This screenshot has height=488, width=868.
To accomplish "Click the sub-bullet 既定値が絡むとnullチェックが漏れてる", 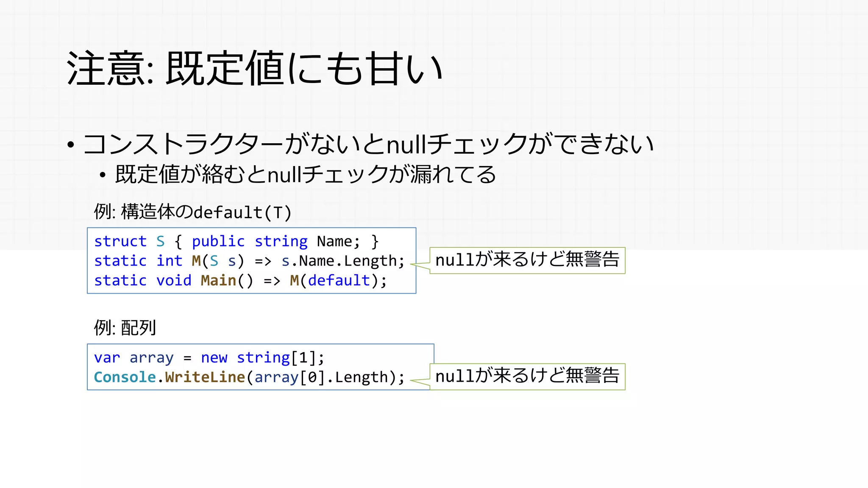I will [x=305, y=175].
